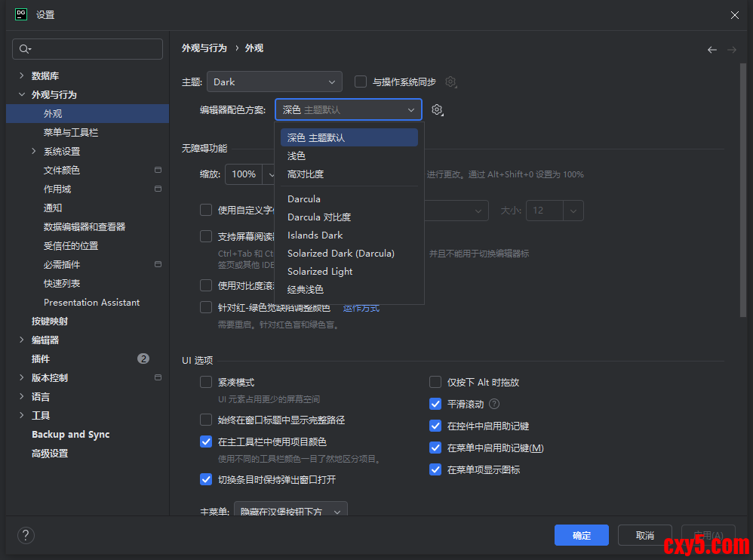This screenshot has height=560, width=753.
Task: Click the help question mark button
Action: pyautogui.click(x=26, y=535)
